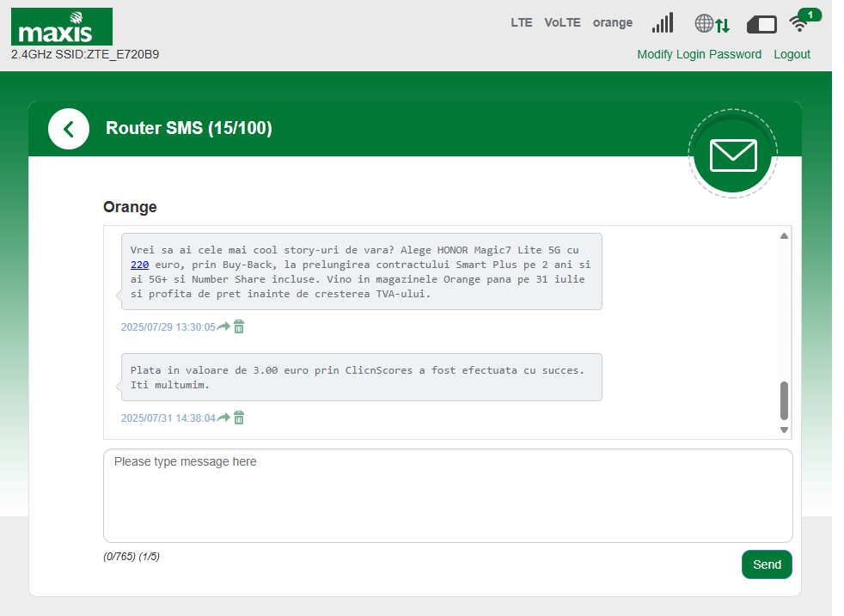Delete the ClicnScores payment message
This screenshot has height=616, width=844.
pyautogui.click(x=239, y=418)
